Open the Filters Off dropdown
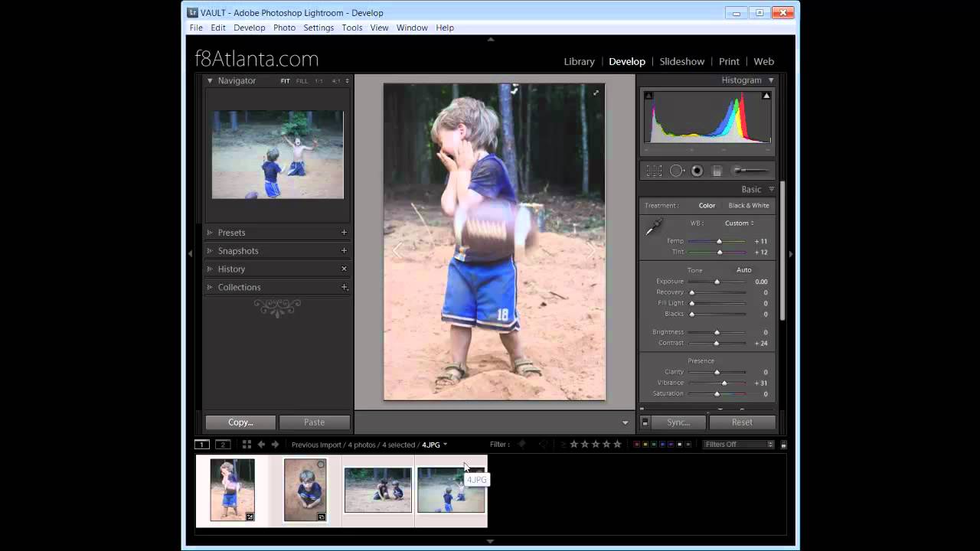This screenshot has width=980, height=551. coord(739,445)
